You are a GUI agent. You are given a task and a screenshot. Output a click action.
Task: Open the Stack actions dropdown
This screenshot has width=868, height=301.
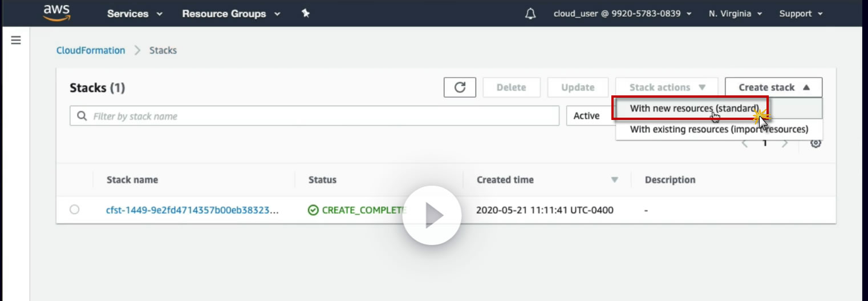[667, 87]
